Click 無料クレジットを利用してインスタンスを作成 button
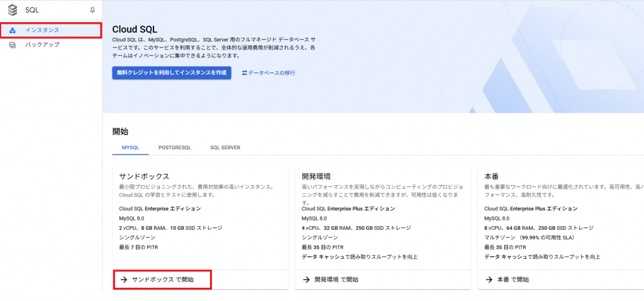 click(x=172, y=73)
